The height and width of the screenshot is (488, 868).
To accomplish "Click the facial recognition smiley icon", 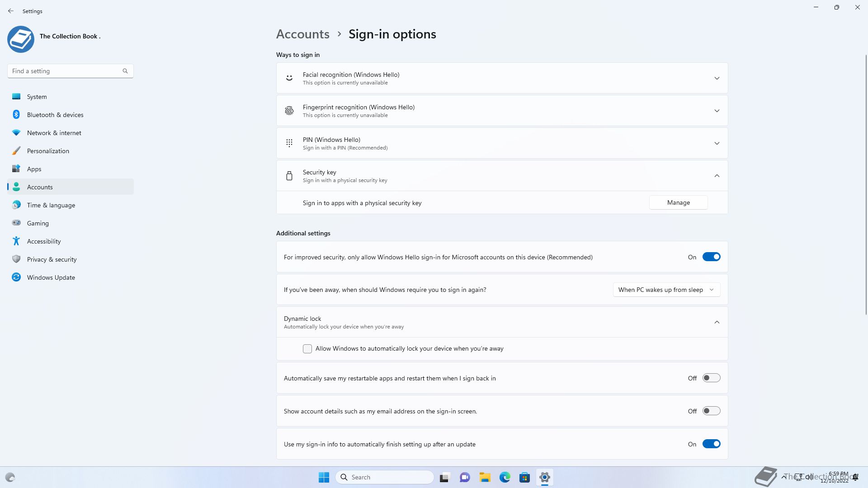I will point(289,78).
